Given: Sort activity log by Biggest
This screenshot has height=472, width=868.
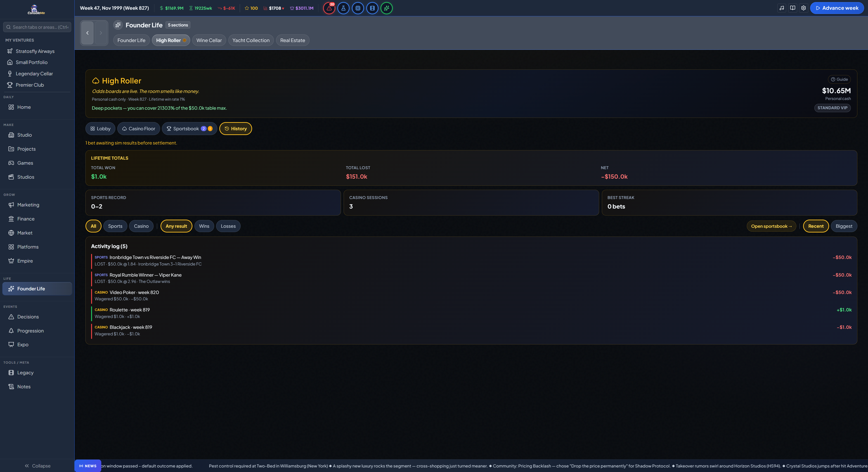Looking at the screenshot, I should pyautogui.click(x=844, y=226).
